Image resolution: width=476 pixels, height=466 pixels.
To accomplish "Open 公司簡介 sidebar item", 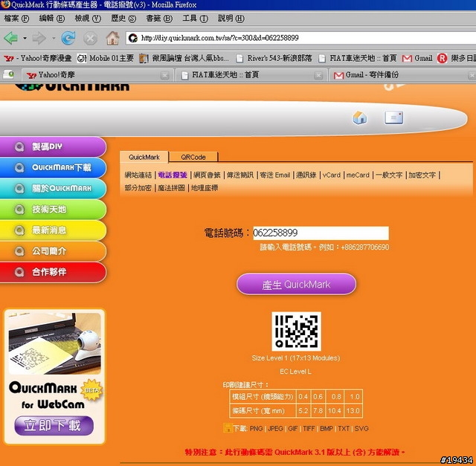I will coord(53,251).
